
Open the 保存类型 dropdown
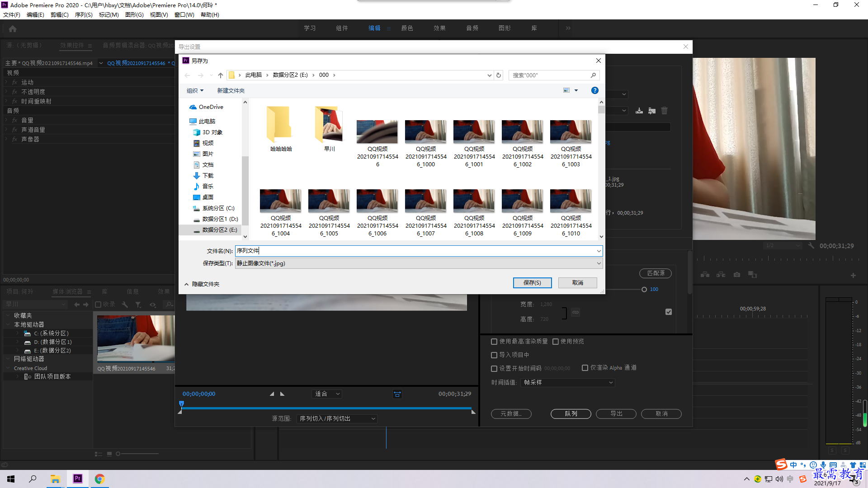click(419, 263)
